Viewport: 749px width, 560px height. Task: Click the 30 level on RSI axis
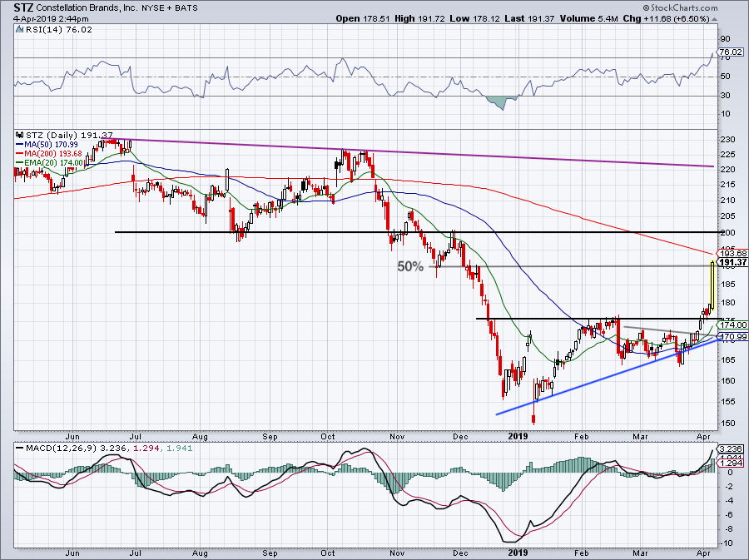(725, 95)
